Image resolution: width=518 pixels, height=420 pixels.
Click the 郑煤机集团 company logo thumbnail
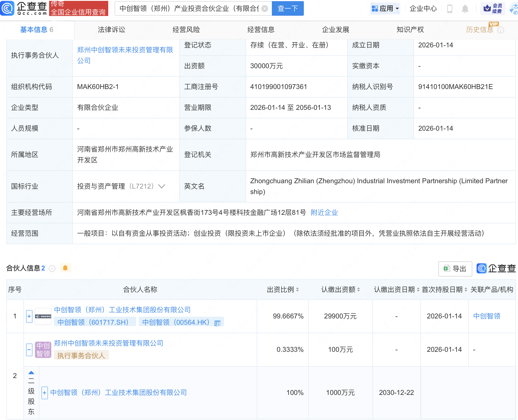[x=43, y=316]
